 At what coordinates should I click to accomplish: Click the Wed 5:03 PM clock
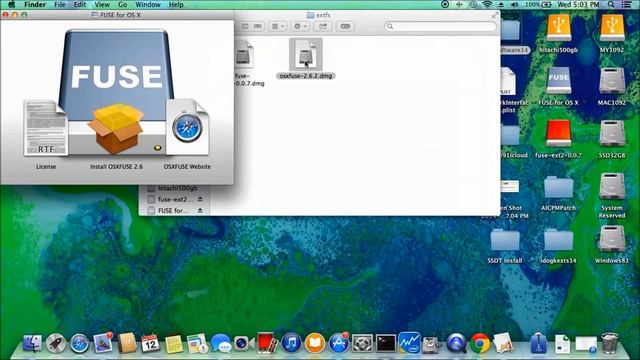(578, 4)
